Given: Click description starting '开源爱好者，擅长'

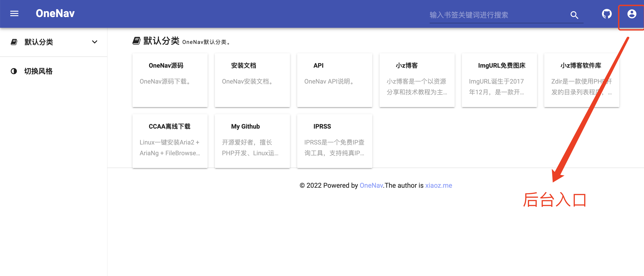Looking at the screenshot, I should (250, 148).
